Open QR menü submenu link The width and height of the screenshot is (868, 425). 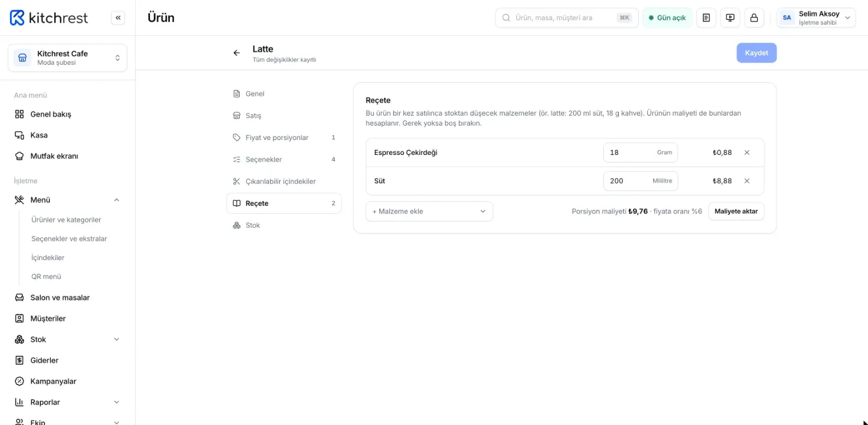pyautogui.click(x=46, y=276)
